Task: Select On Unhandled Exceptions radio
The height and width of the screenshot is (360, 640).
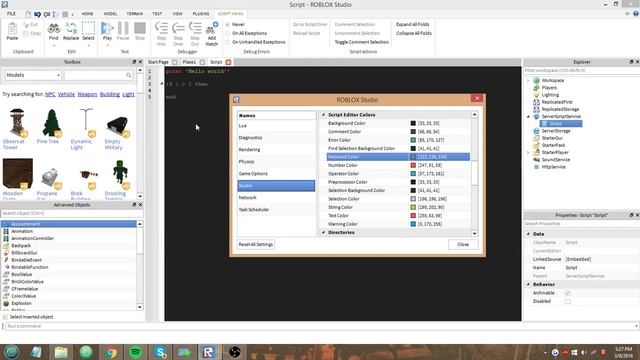Action: 228,42
